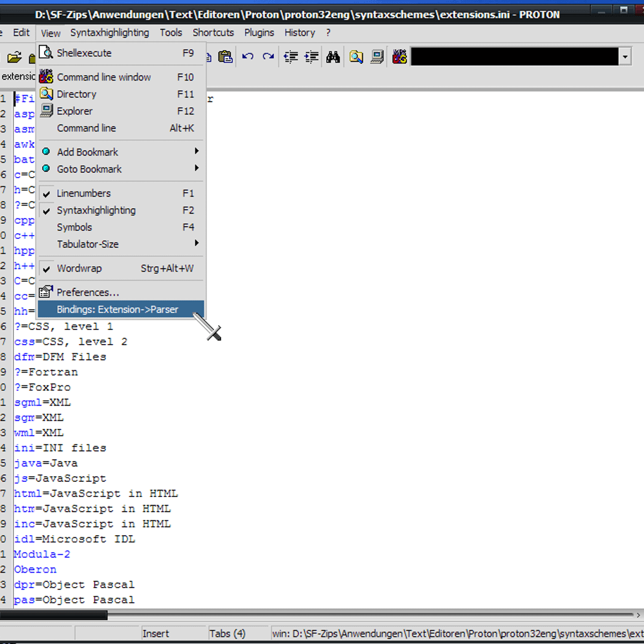Toggle Linenumbers in the View menu
Viewport: 644px width, 644px height.
point(84,193)
